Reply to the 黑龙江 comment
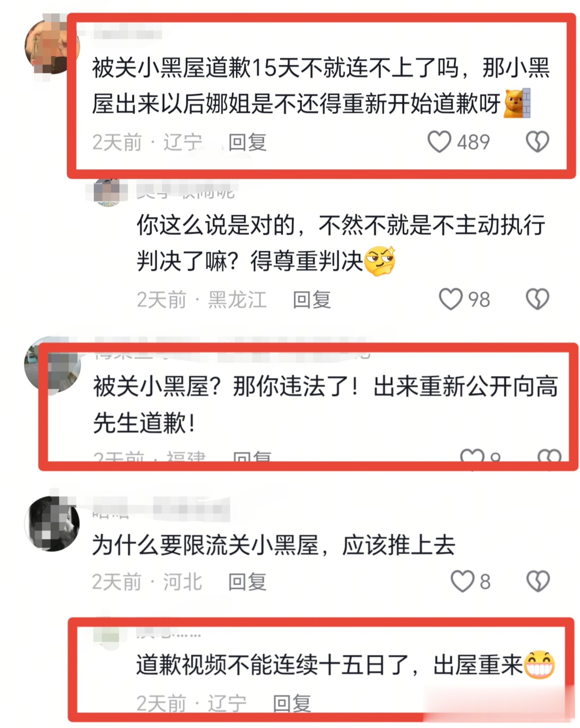Screen dimensions: 580x728 (312, 299)
